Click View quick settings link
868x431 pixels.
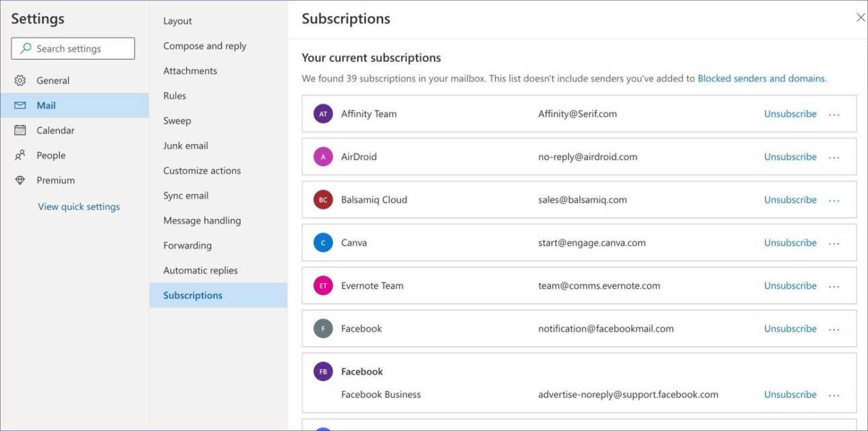79,207
